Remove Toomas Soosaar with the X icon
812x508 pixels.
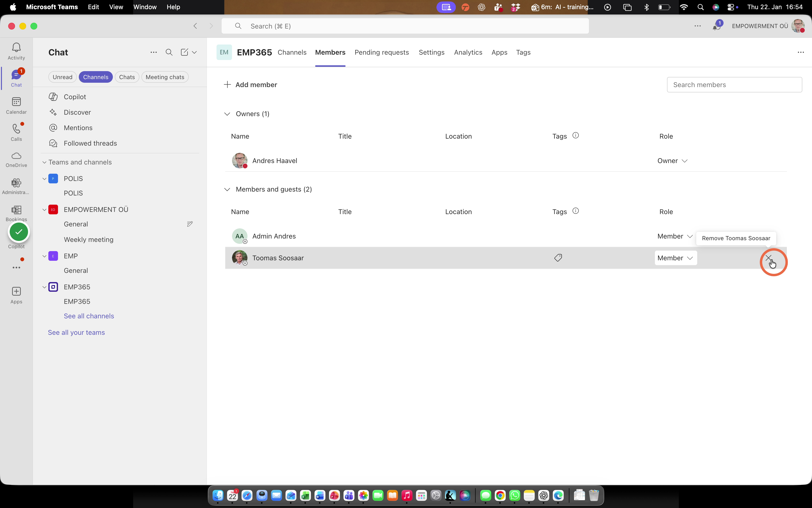click(x=768, y=258)
